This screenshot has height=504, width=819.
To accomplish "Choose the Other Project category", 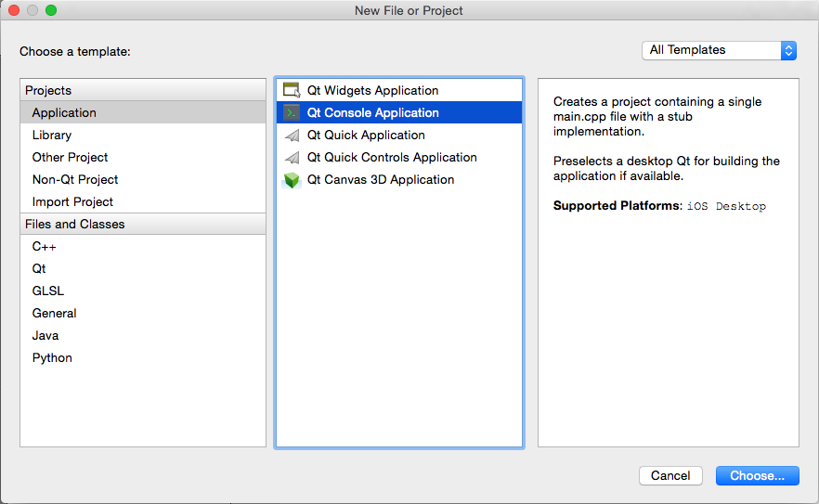I will [x=143, y=157].
